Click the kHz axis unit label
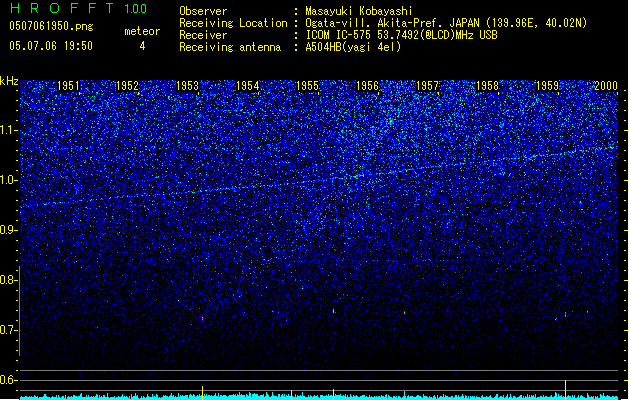This screenshot has width=629, height=400. 9,81
